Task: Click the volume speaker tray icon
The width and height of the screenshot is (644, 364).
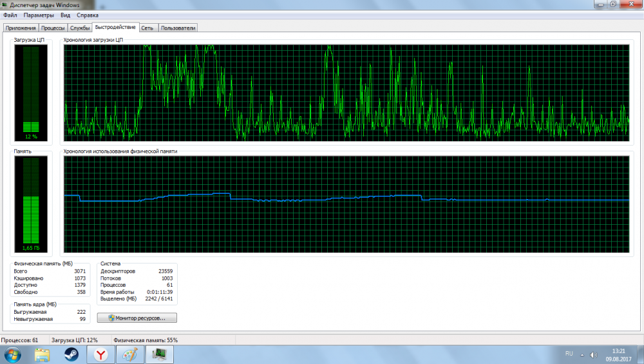Action: pyautogui.click(x=592, y=354)
